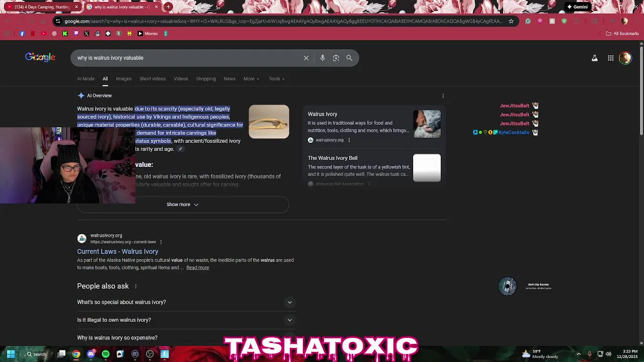
Task: Open Chrome from the taskbar
Action: coord(76,354)
